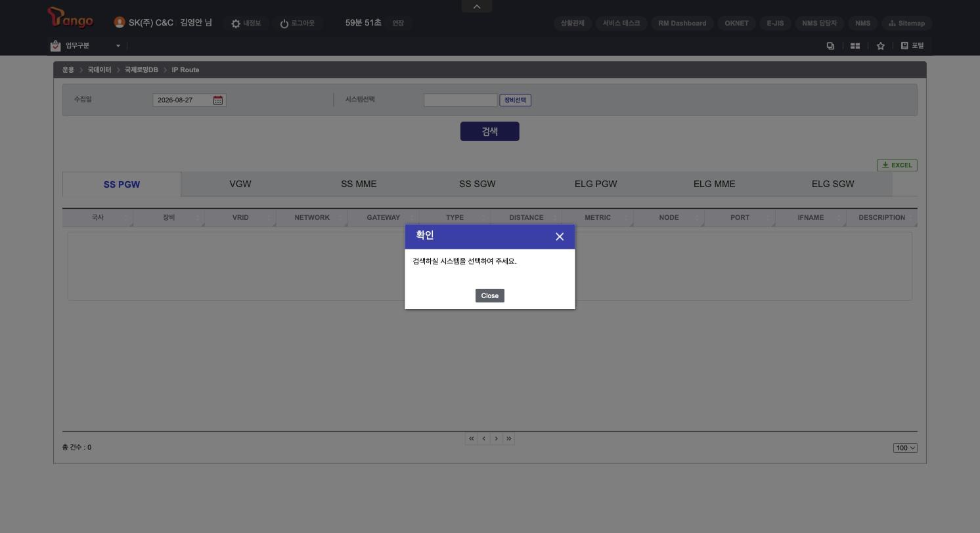The image size is (980, 533).
Task: Click the 장비선택 equipment select button
Action: (x=515, y=100)
